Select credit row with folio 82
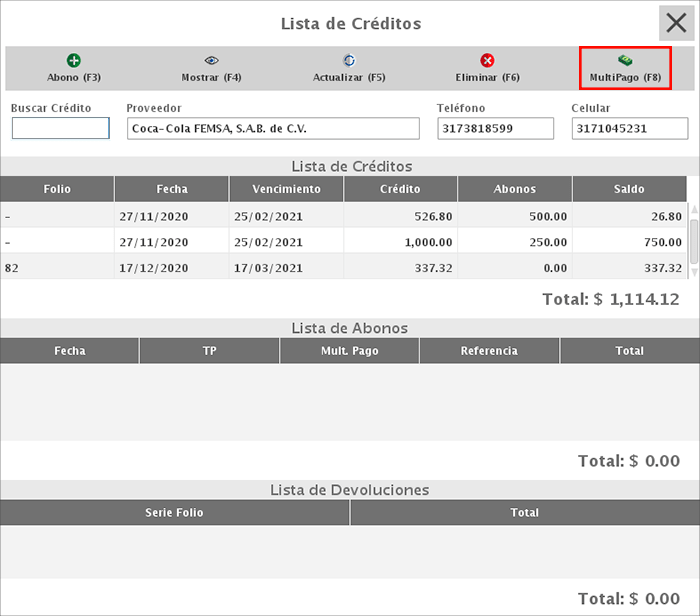Screen dimensions: 700x616 tap(344, 268)
